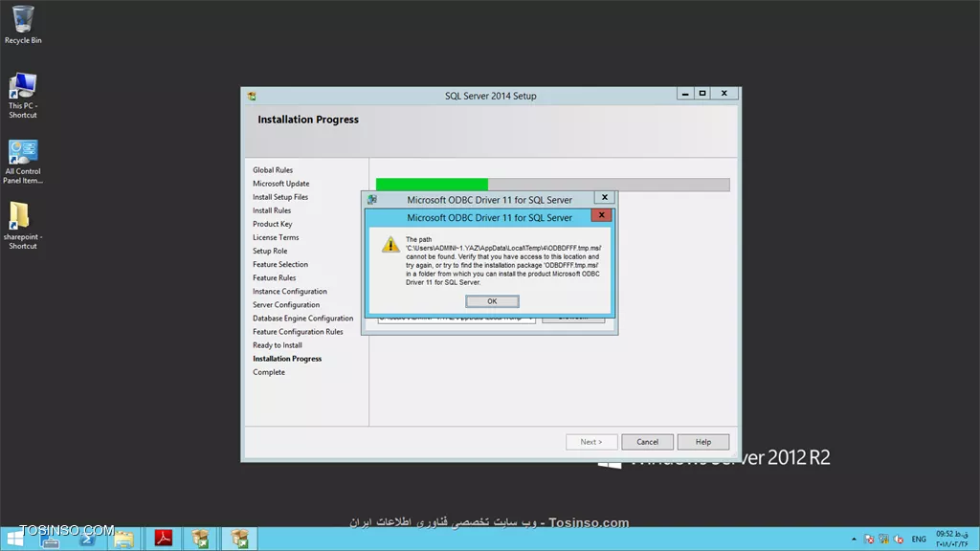Click the Windows Start button
The height and width of the screenshot is (551, 980).
tap(14, 539)
